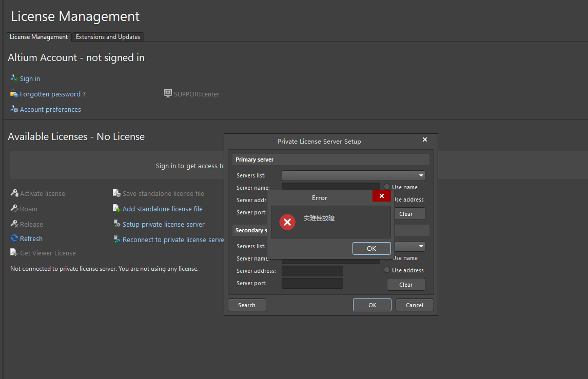
Task: Select the License Management tab
Action: point(38,37)
